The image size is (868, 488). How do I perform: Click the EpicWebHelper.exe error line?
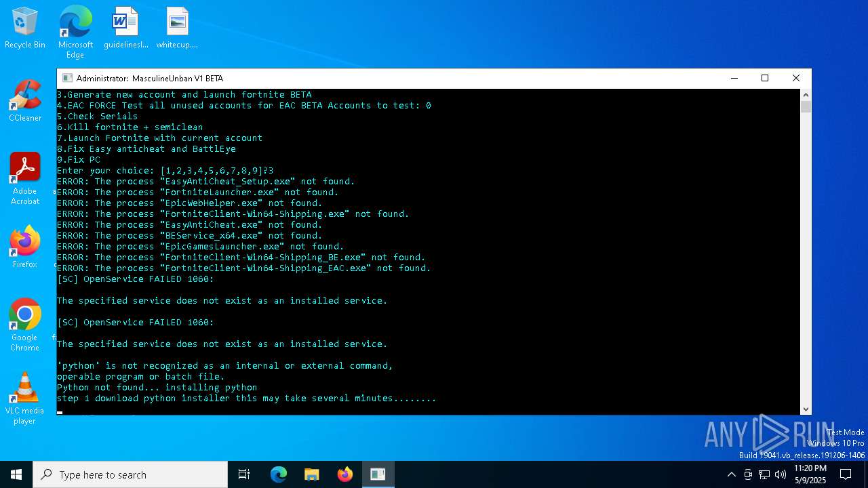(190, 203)
